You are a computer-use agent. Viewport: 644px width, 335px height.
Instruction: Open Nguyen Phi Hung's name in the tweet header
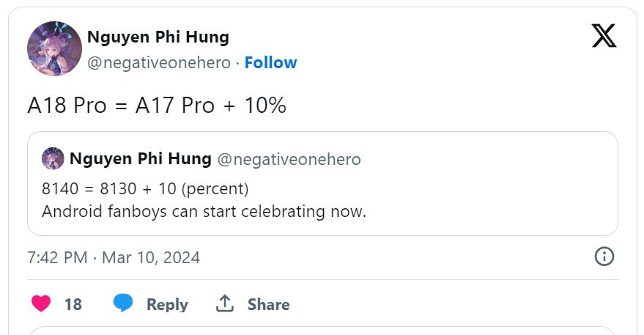(x=158, y=37)
